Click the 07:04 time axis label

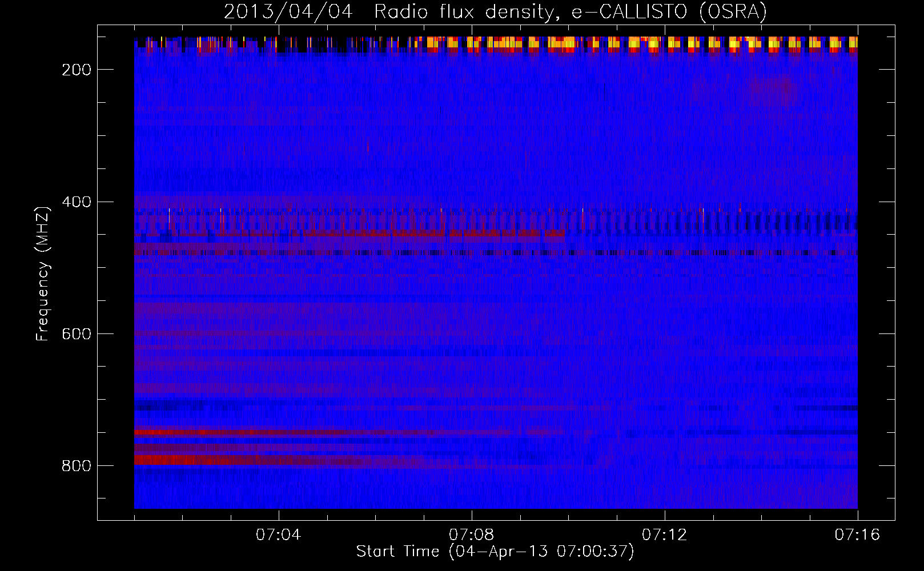point(279,535)
